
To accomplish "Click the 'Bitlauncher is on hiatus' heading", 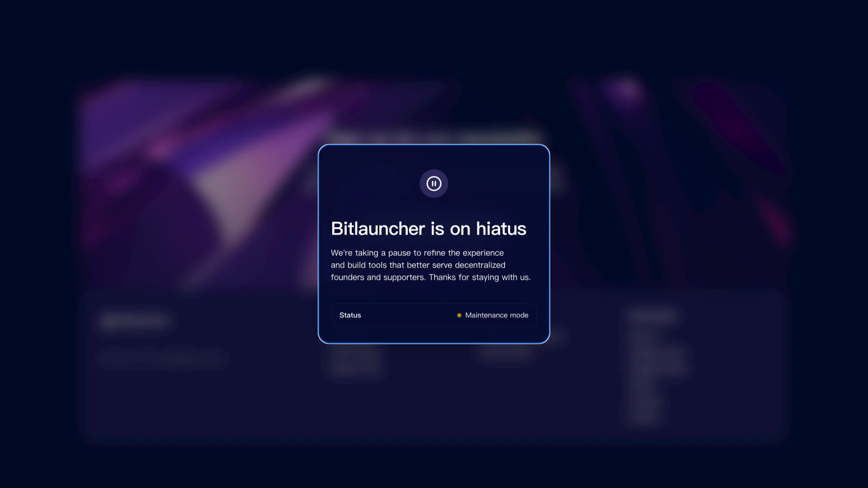I will 429,229.
